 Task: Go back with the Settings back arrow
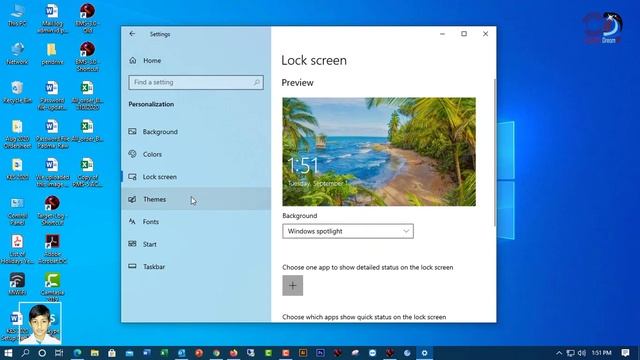click(132, 34)
